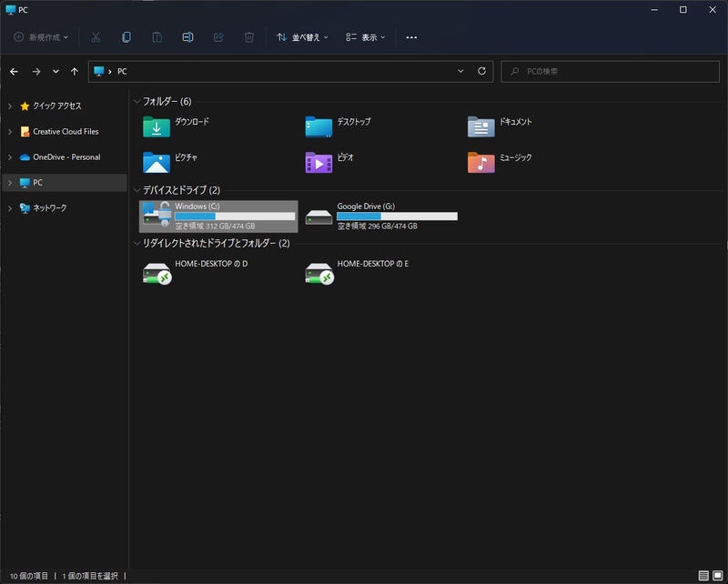Click the 10 個の項目 status text
The height and width of the screenshot is (584, 728).
(29, 576)
